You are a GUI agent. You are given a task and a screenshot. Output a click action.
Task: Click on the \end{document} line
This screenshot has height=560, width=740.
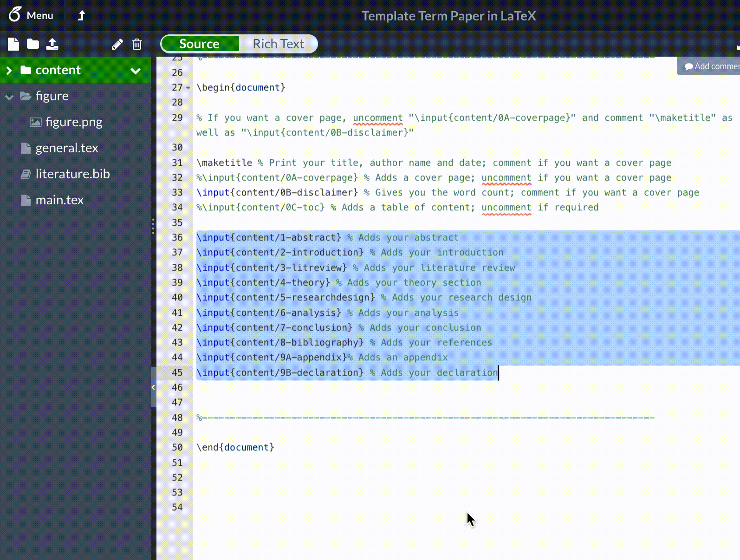[x=235, y=447]
